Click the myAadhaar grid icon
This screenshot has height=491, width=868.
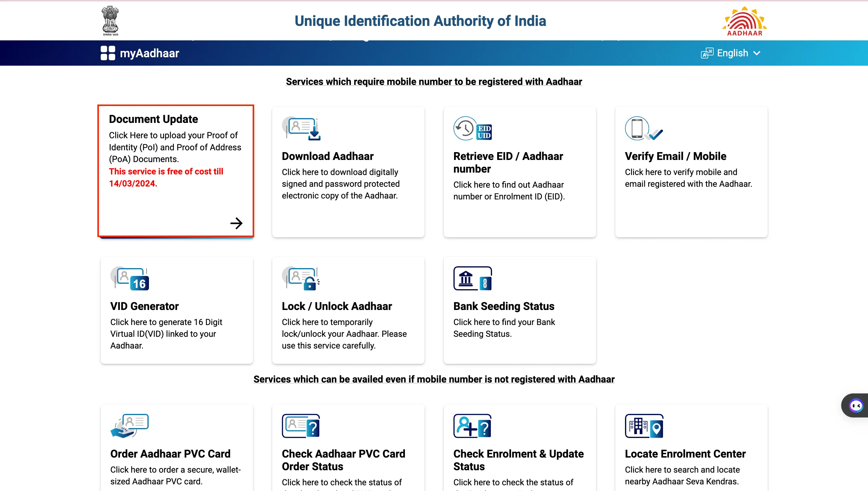click(108, 53)
